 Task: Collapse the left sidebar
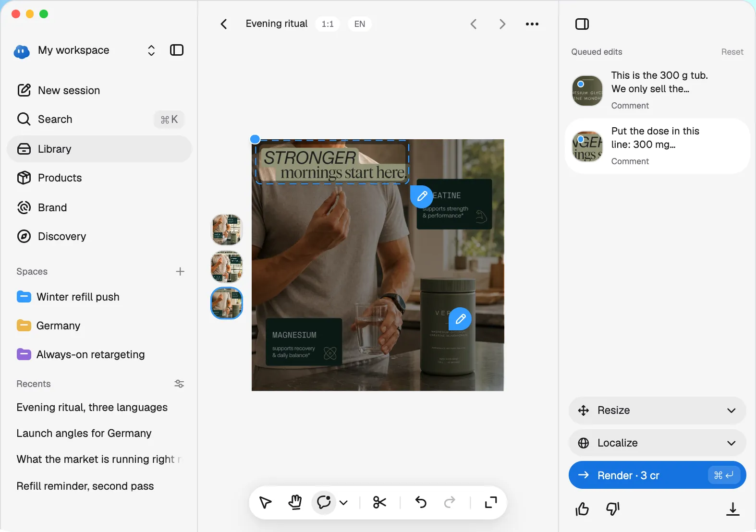pos(177,50)
